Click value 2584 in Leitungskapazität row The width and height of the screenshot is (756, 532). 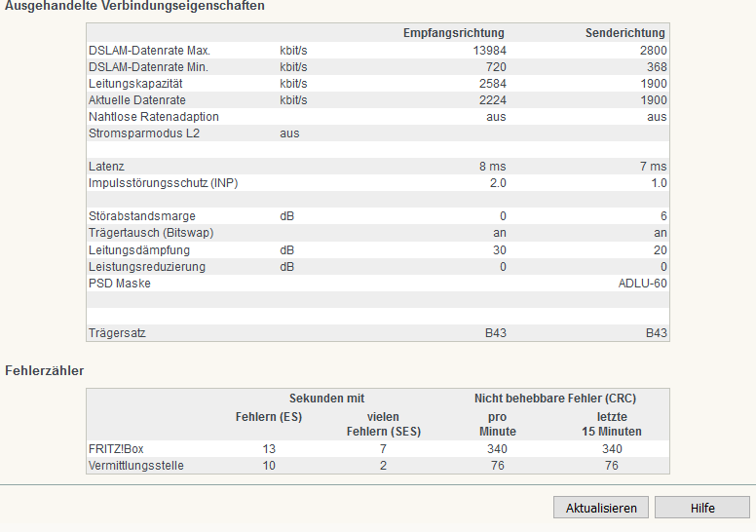point(493,84)
